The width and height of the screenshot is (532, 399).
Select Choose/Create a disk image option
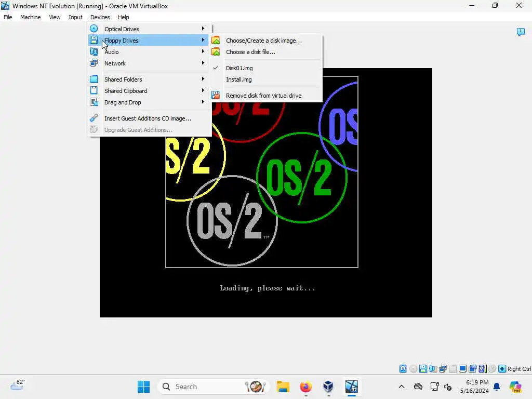tap(267, 41)
